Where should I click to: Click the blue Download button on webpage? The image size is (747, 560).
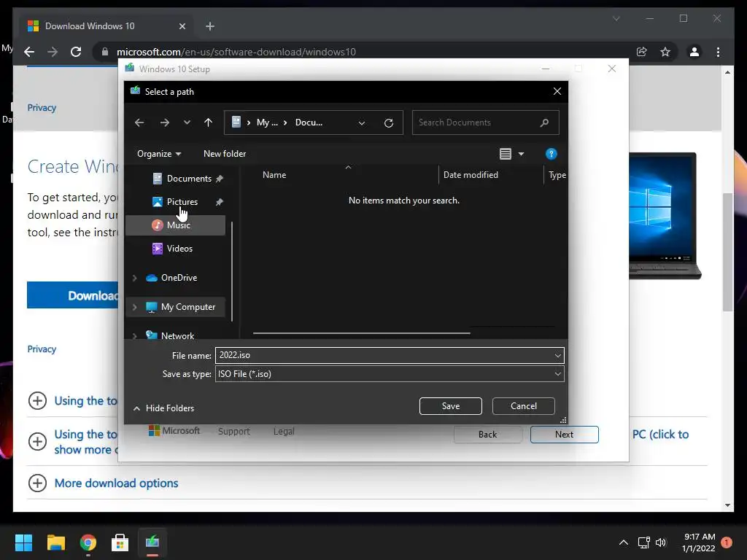[72, 295]
